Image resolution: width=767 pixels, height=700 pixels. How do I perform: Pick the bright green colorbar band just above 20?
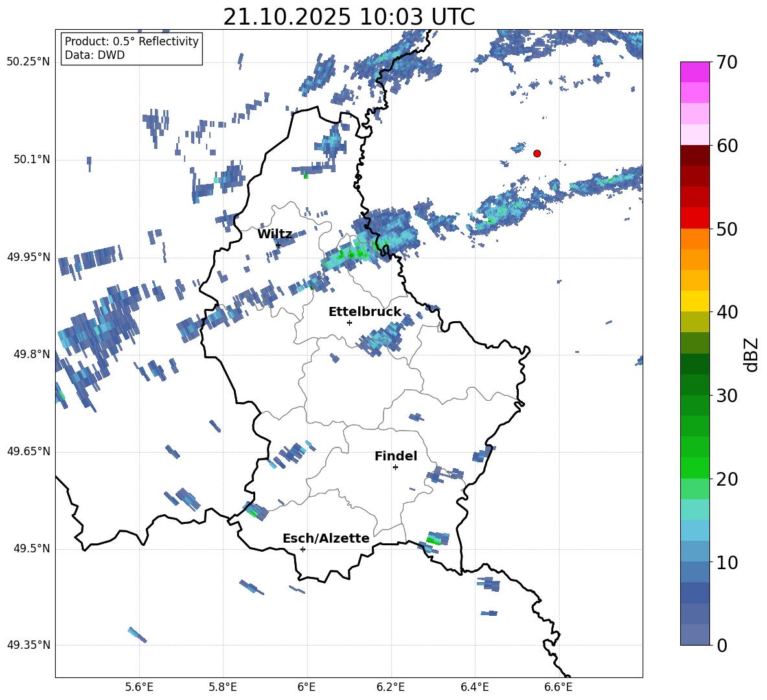694,468
